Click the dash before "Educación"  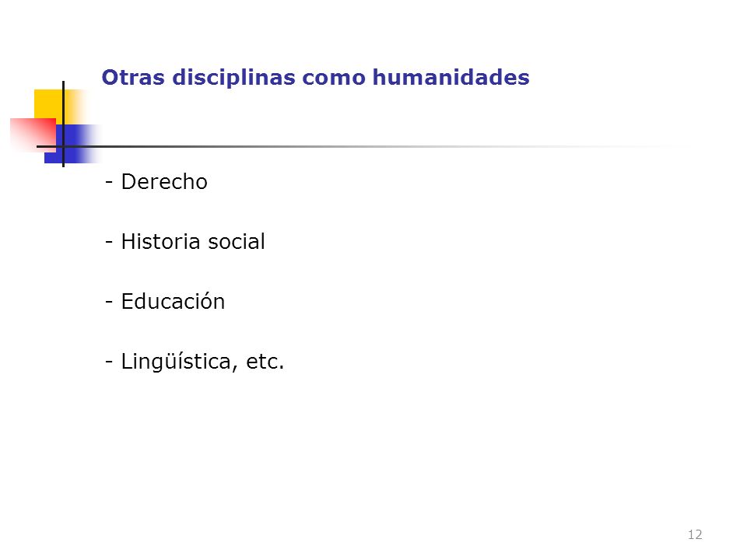pyautogui.click(x=109, y=303)
